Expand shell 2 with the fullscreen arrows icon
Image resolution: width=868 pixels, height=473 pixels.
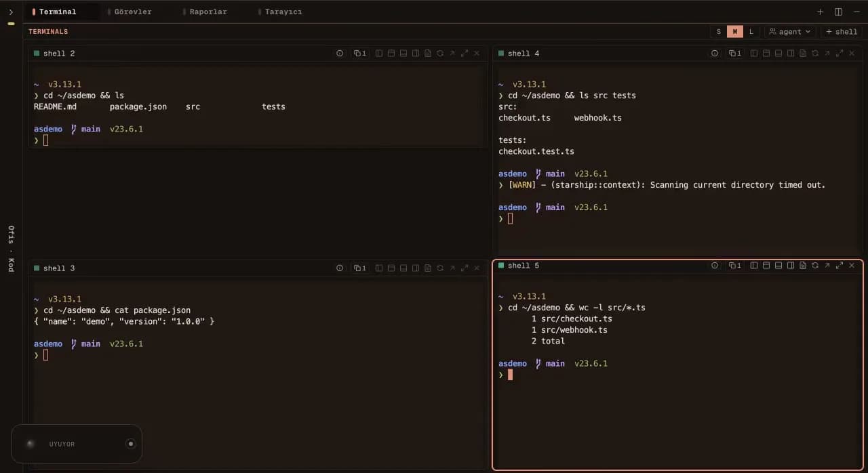click(x=465, y=54)
